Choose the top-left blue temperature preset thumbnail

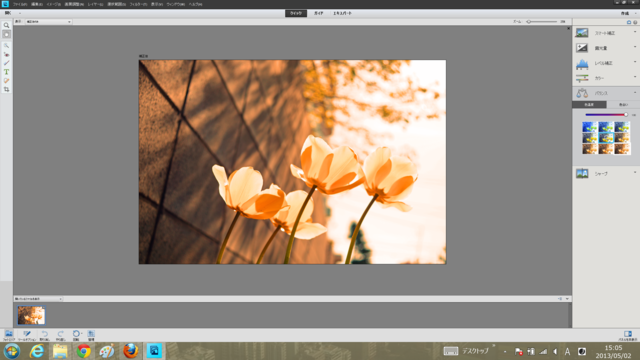click(589, 127)
